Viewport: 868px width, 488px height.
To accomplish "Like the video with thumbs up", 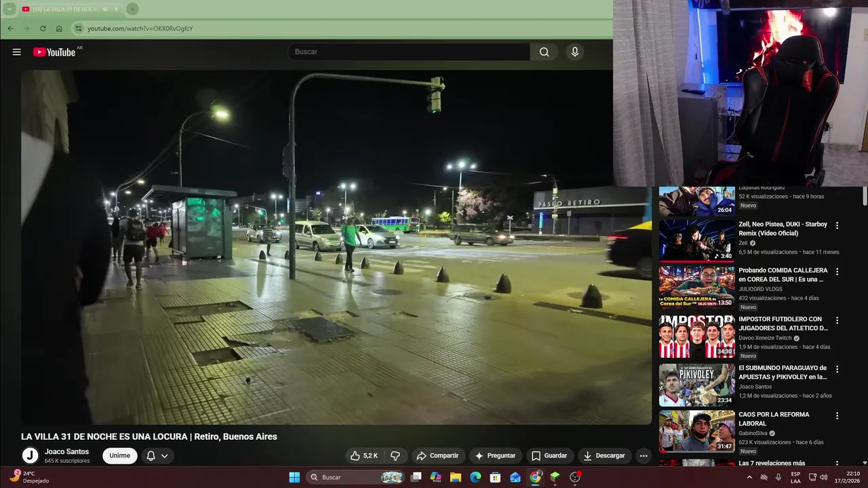I will point(364,455).
